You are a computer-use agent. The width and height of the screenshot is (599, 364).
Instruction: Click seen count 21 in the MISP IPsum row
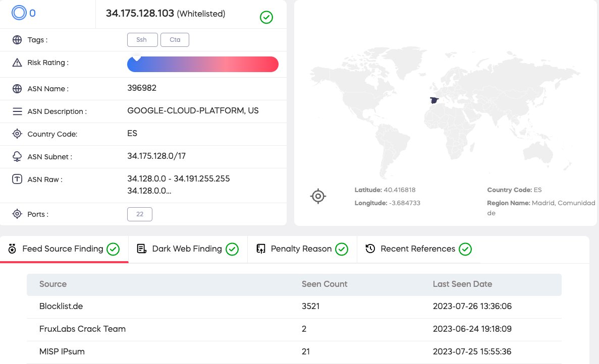(x=306, y=351)
